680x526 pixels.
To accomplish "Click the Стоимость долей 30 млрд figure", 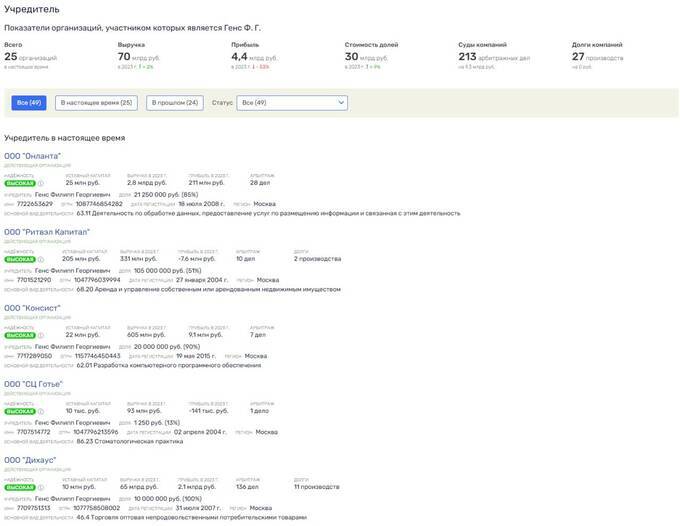I will click(x=366, y=57).
